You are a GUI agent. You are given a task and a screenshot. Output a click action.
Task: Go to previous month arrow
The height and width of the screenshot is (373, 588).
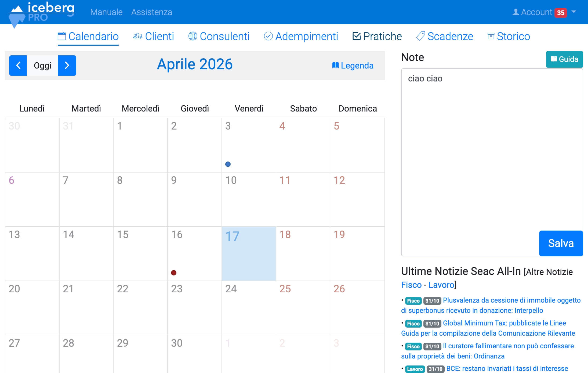click(x=18, y=65)
